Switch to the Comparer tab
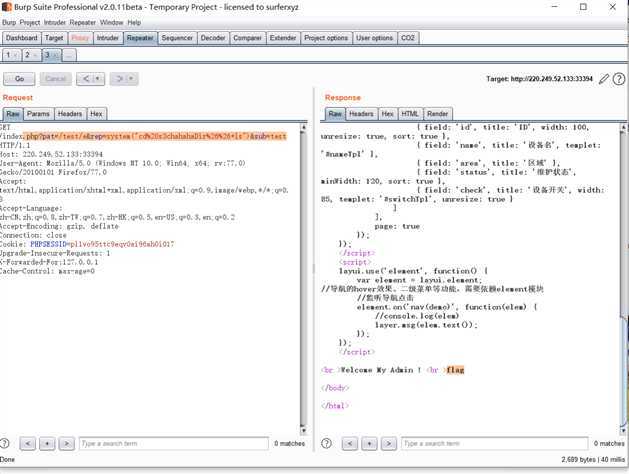 (247, 38)
